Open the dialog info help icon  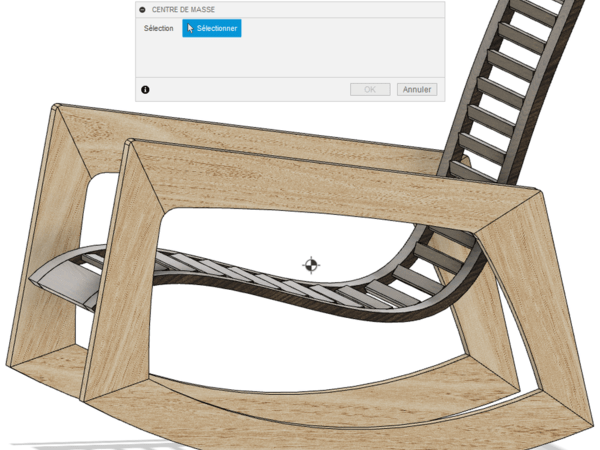(145, 90)
